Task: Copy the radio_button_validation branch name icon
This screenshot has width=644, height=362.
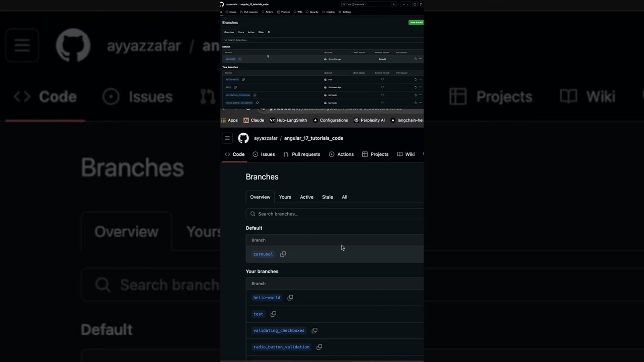Action: 319,347
